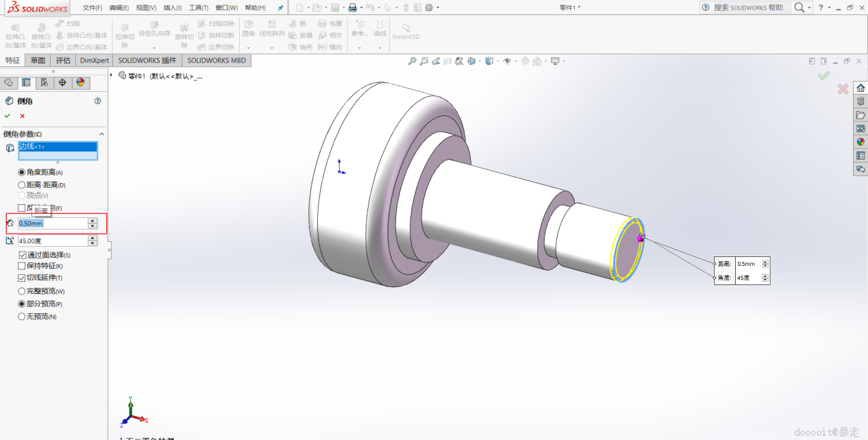Open the FeatureManager design tree panel tab
This screenshot has height=440, width=868.
point(8,83)
